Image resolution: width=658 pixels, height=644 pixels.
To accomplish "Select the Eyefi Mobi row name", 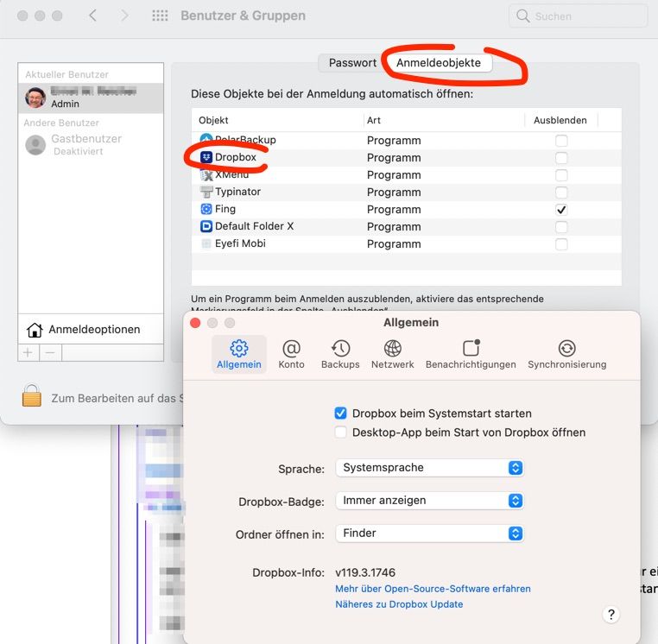I will [240, 243].
